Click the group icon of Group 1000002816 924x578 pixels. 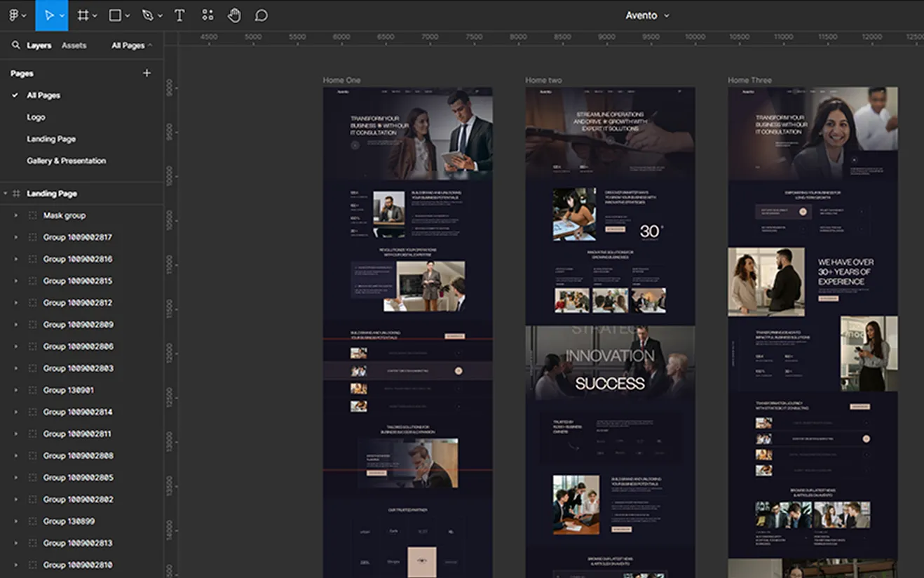tap(32, 259)
